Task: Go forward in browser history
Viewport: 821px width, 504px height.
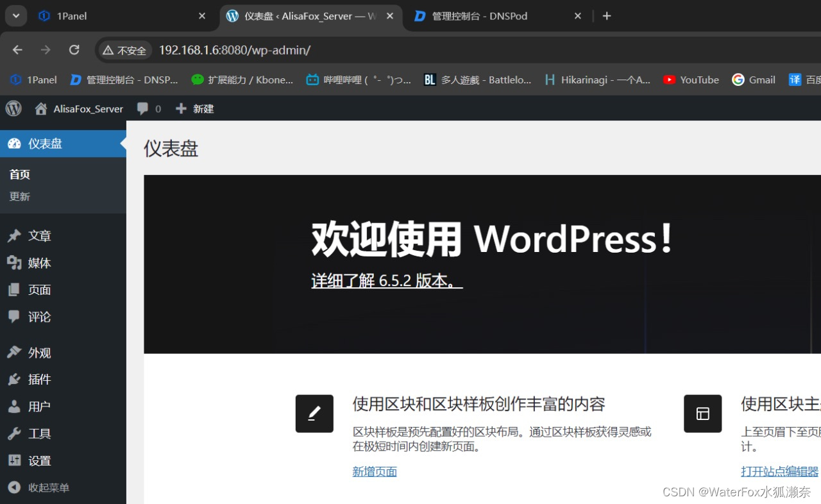Action: [x=46, y=50]
